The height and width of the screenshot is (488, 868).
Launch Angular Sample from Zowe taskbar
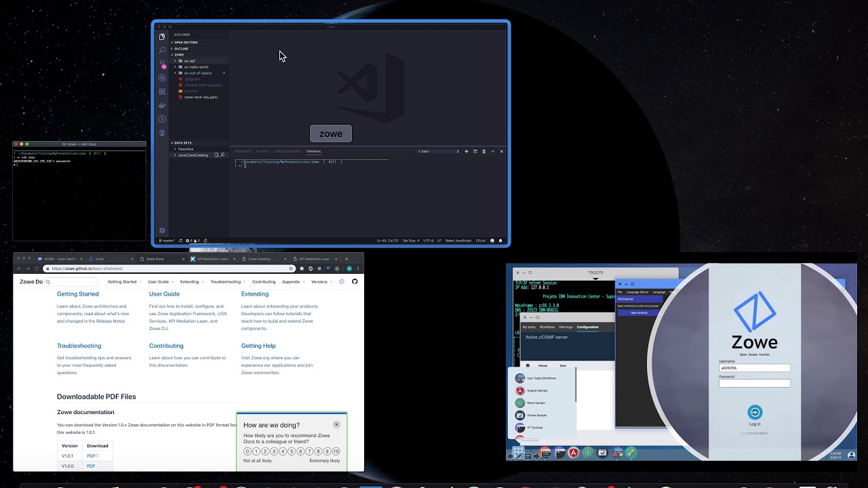574,453
